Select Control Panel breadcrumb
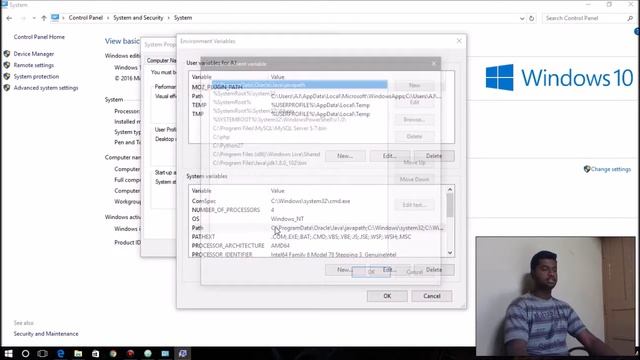Image resolution: width=640 pixels, height=360 pixels. point(86,18)
